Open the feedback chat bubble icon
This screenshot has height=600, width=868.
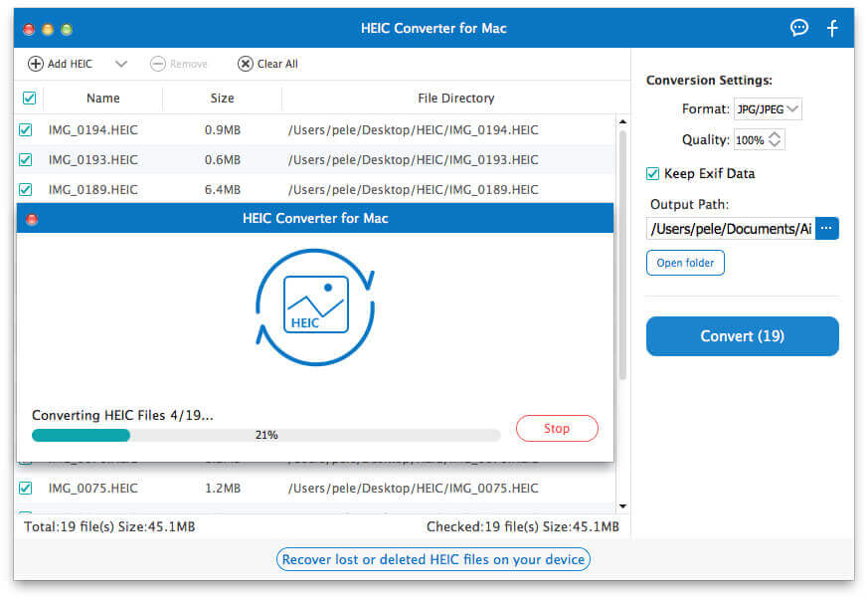point(798,28)
